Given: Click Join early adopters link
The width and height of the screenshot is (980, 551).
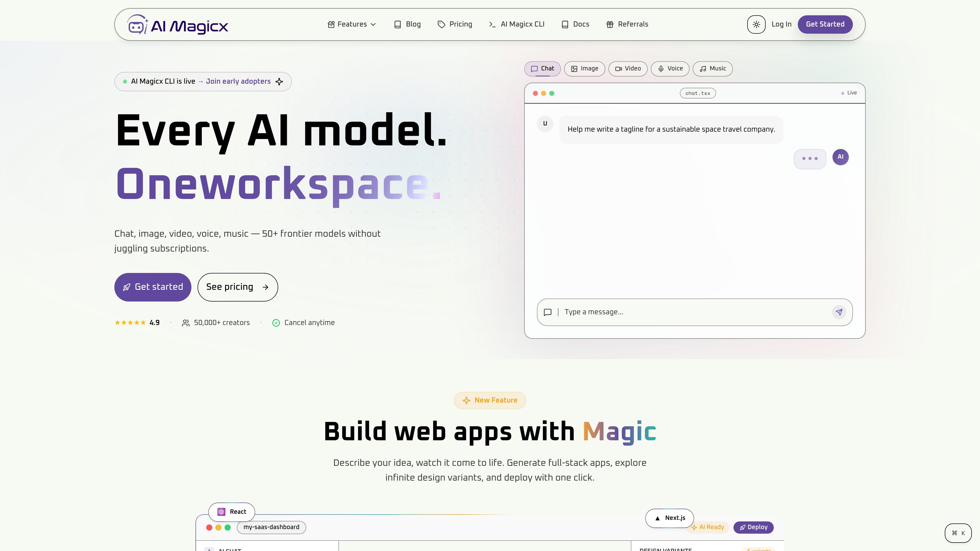Looking at the screenshot, I should click(x=238, y=81).
